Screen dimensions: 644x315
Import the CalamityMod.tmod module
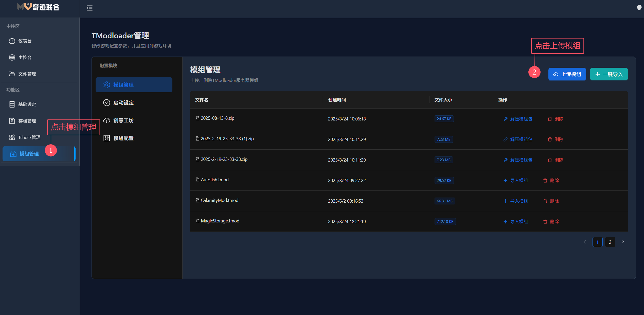515,201
